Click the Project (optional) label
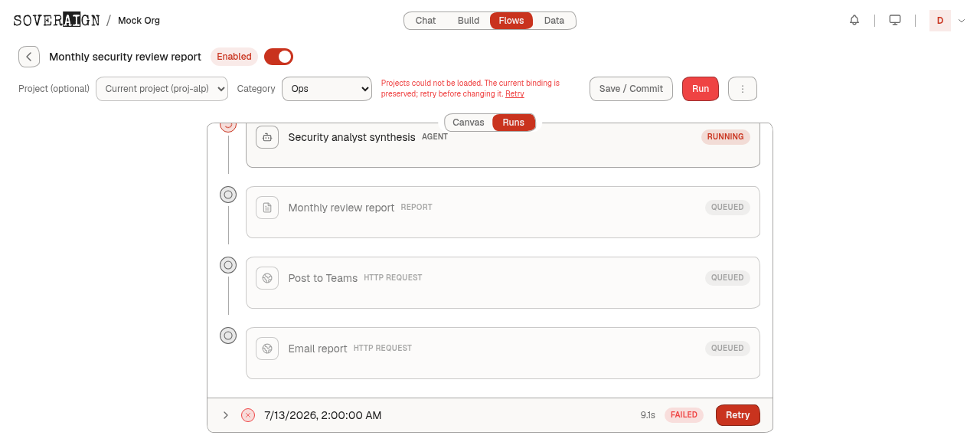Screen dimensions: 980x442 (x=54, y=89)
